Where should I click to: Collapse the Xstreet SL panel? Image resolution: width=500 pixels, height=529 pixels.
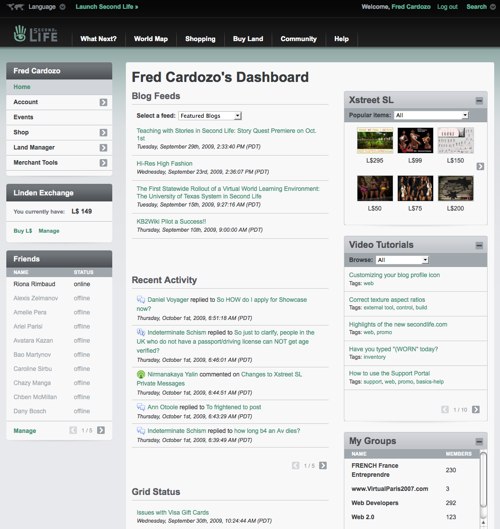point(479,101)
